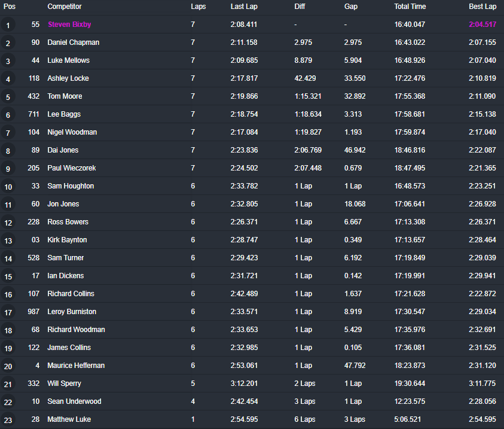This screenshot has height=429, width=504.
Task: Click position 5 circle badge
Action: point(8,97)
